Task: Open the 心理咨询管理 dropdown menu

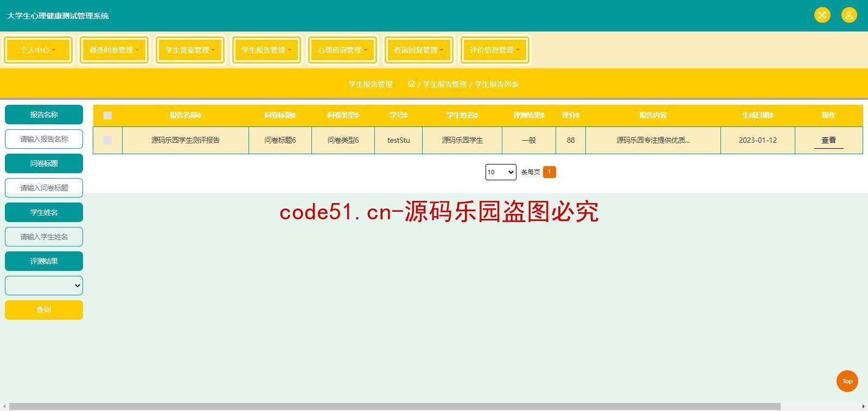Action: pos(342,50)
